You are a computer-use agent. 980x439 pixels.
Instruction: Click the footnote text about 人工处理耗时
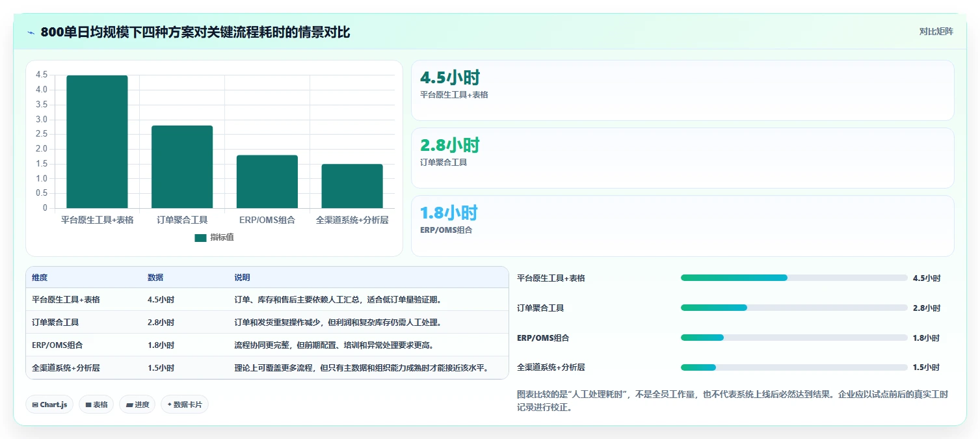click(732, 401)
